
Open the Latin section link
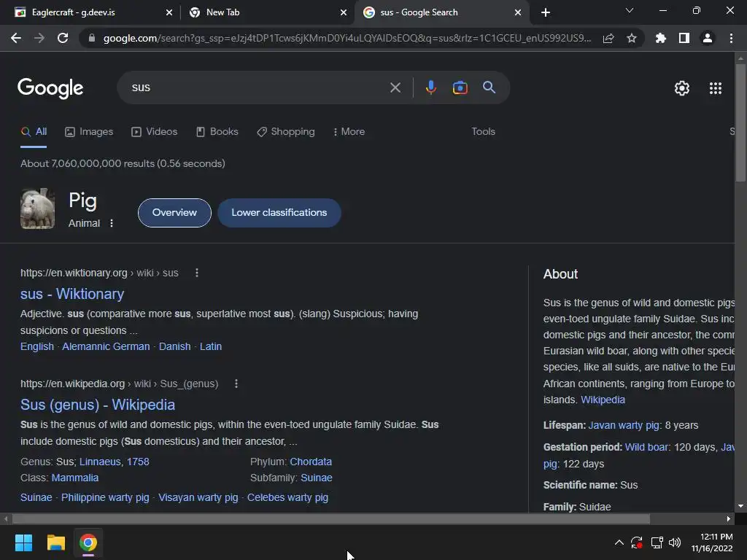211,346
